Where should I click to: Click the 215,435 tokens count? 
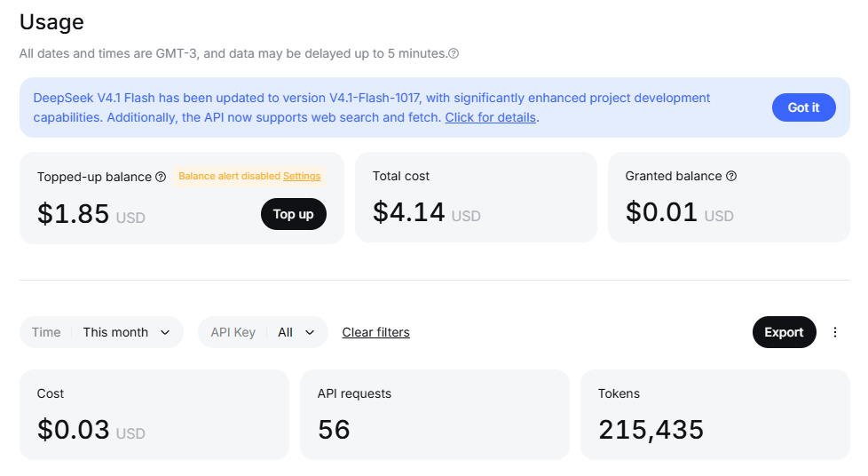[651, 430]
